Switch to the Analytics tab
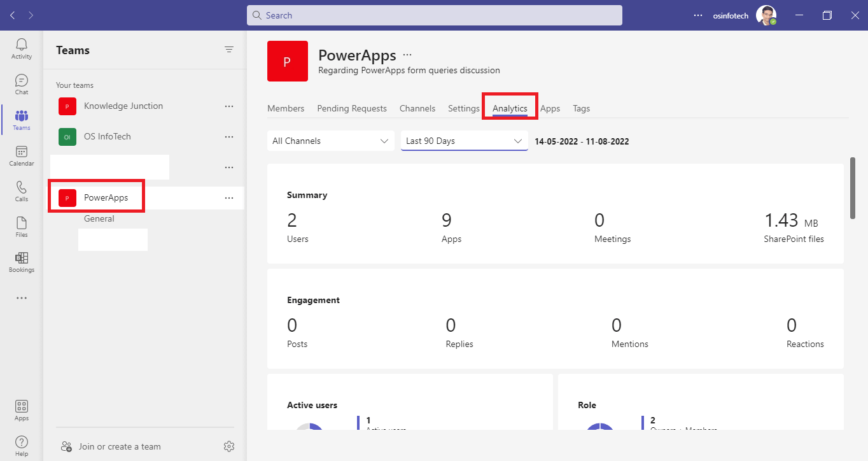The image size is (868, 461). (x=510, y=108)
